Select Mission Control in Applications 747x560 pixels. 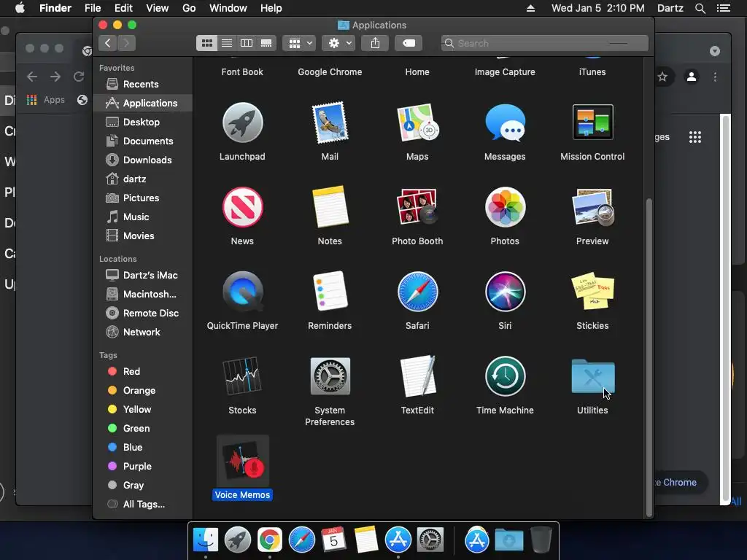[x=592, y=122]
